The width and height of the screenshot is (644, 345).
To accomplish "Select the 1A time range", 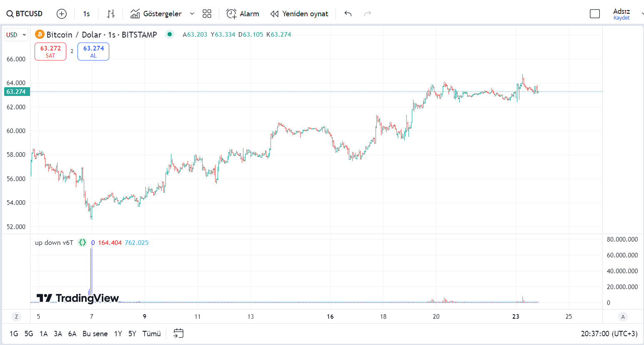I will (x=44, y=334).
